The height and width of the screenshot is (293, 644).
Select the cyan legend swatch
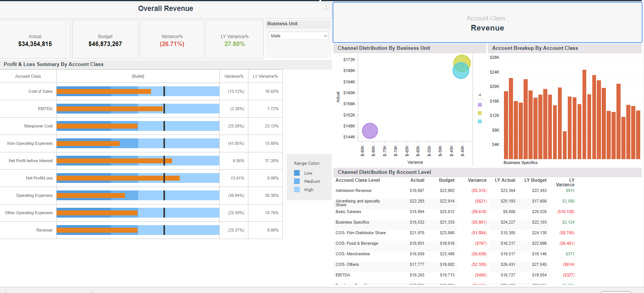[480, 121]
